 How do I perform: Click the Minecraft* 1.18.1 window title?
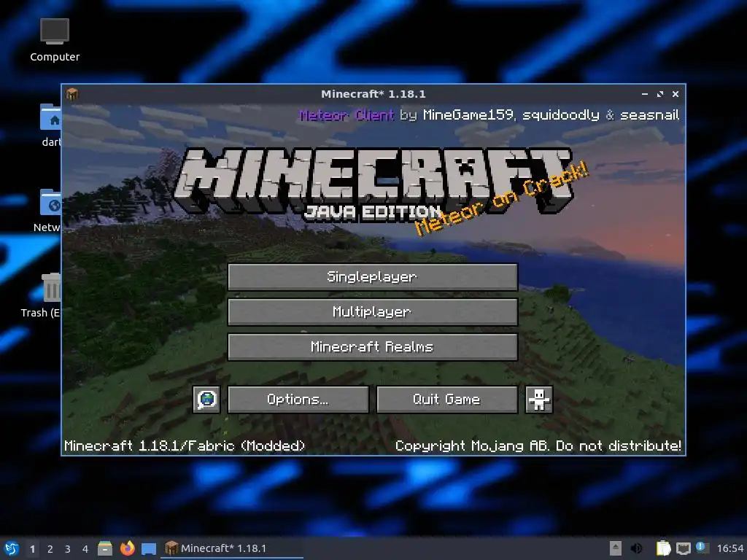(373, 94)
